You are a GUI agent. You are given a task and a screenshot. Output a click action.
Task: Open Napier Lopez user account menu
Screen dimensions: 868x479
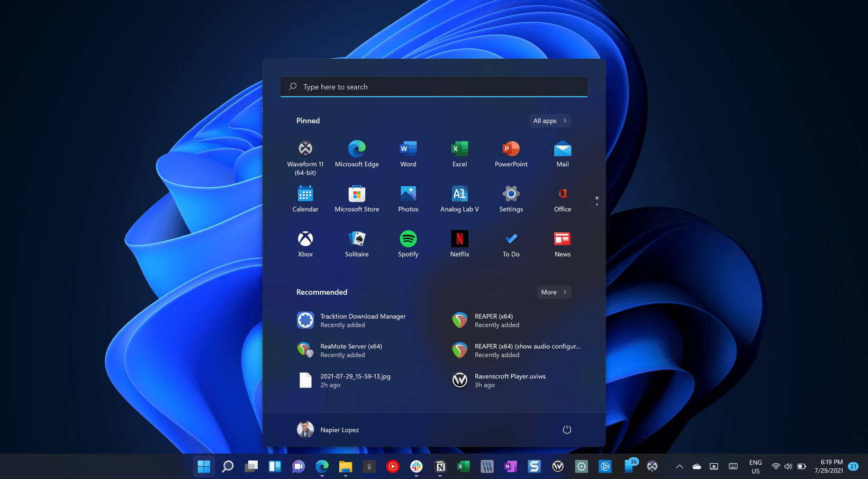coord(328,429)
